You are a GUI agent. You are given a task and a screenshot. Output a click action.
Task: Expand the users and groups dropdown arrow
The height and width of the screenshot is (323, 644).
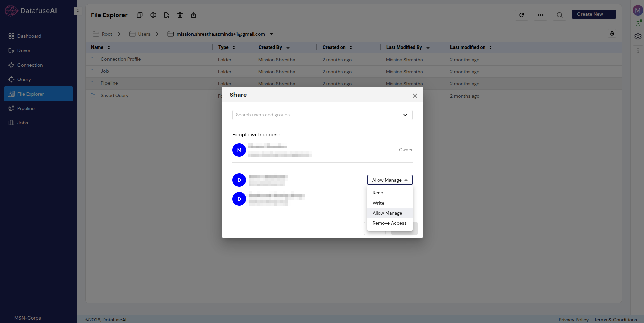coord(405,115)
